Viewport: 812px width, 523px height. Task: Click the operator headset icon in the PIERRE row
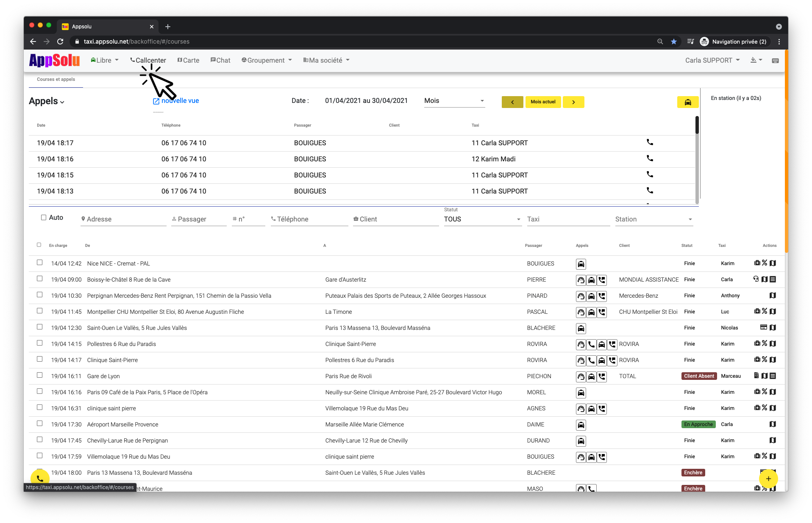pyautogui.click(x=581, y=280)
